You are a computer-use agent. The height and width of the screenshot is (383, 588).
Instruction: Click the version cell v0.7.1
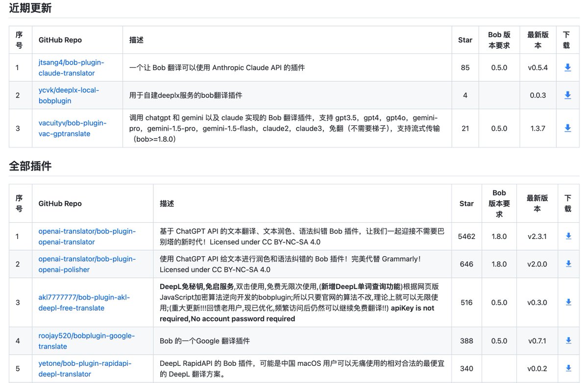[537, 340]
